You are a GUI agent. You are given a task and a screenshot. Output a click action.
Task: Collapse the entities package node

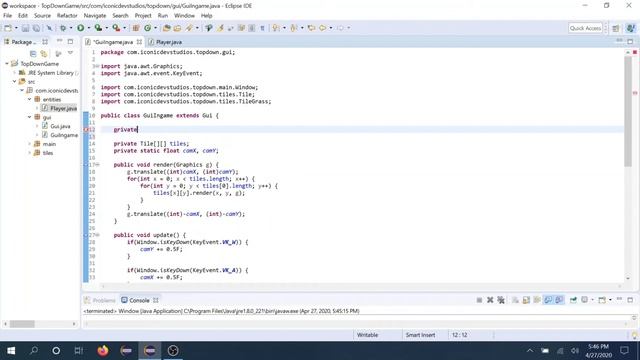tap(30, 99)
